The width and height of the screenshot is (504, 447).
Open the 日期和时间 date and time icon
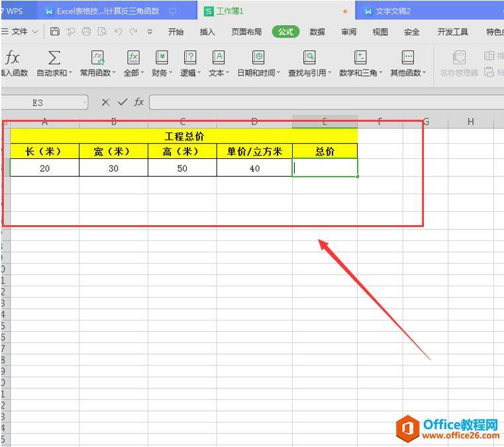[258, 58]
